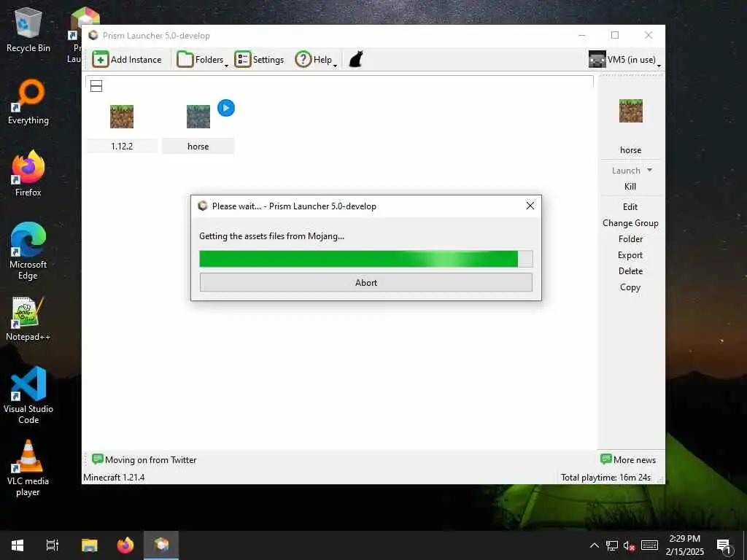Screen dimensions: 747x560
Task: Open the instance Folder
Action: click(630, 239)
